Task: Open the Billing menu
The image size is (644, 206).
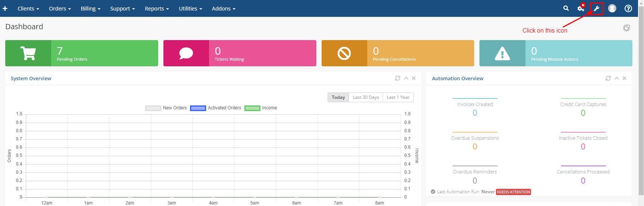Action: pos(91,8)
